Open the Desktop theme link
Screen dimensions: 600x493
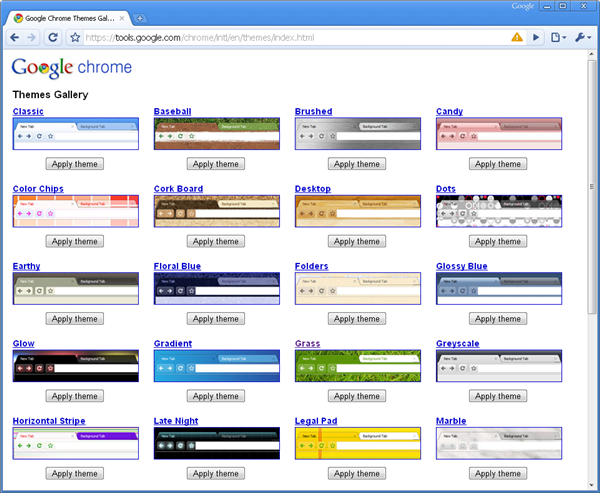pos(313,189)
